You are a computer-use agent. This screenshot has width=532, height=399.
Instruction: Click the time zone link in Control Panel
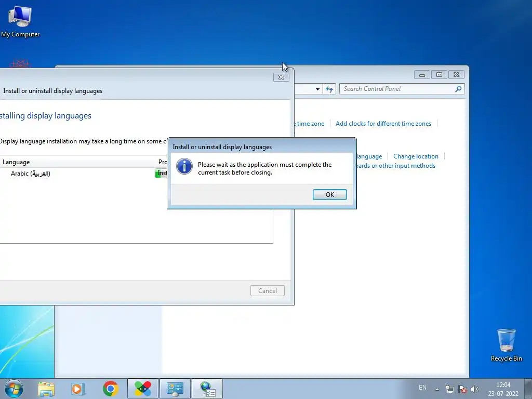click(309, 124)
